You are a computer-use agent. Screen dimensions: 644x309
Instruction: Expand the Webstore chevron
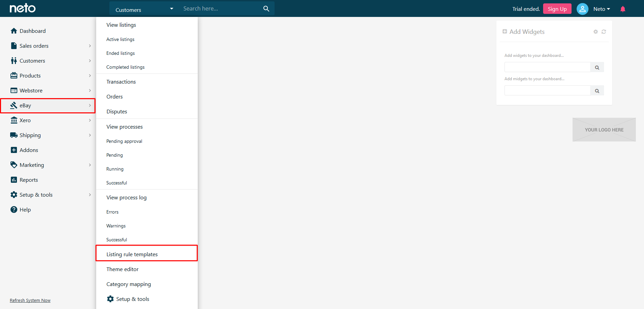[90, 90]
